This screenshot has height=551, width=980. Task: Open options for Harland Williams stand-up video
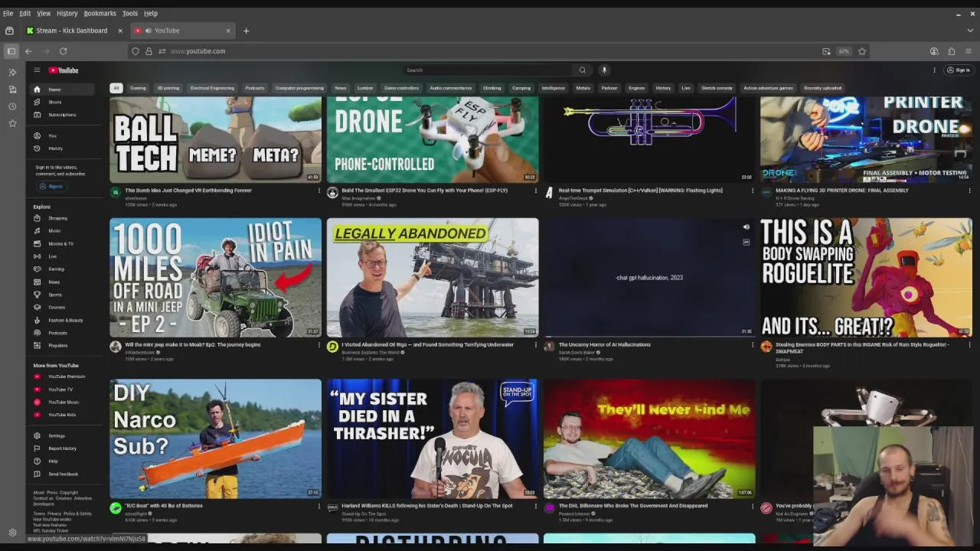(536, 506)
